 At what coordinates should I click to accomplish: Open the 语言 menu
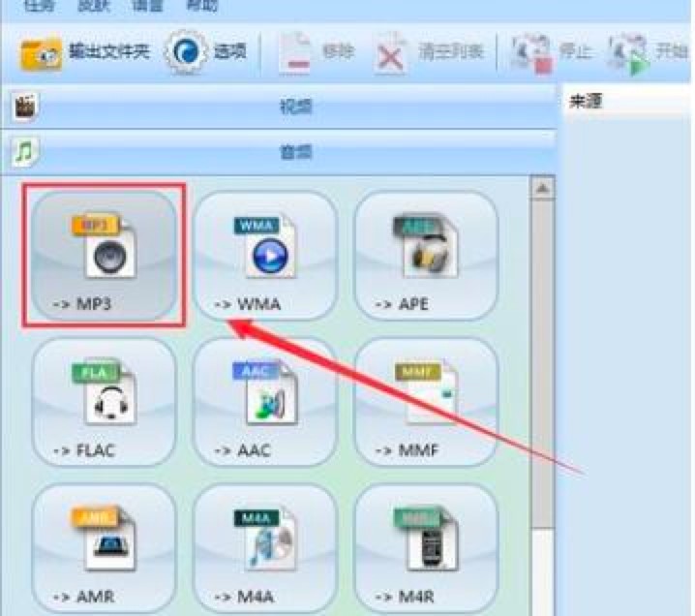(148, 6)
